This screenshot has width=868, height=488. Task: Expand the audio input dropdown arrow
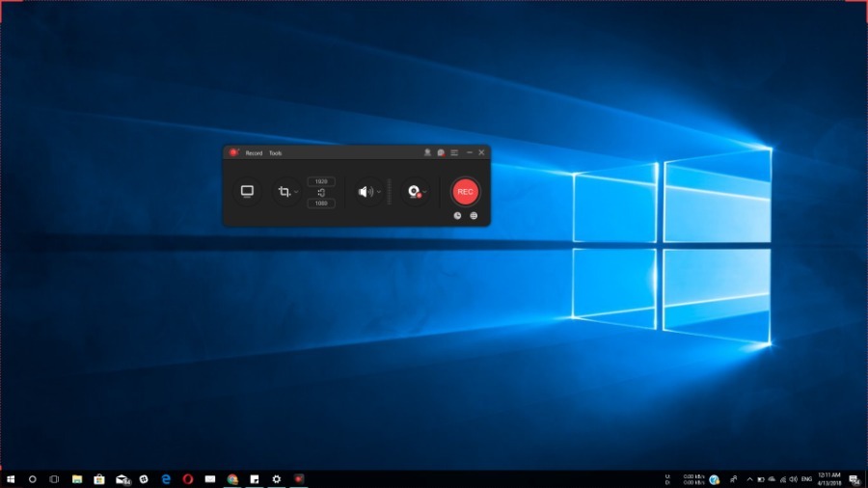tap(379, 192)
